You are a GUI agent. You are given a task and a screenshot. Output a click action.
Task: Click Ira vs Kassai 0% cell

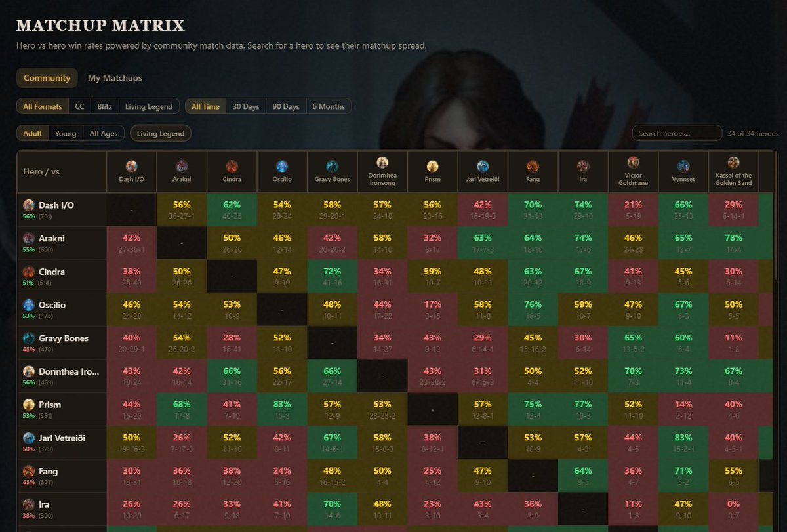[734, 509]
